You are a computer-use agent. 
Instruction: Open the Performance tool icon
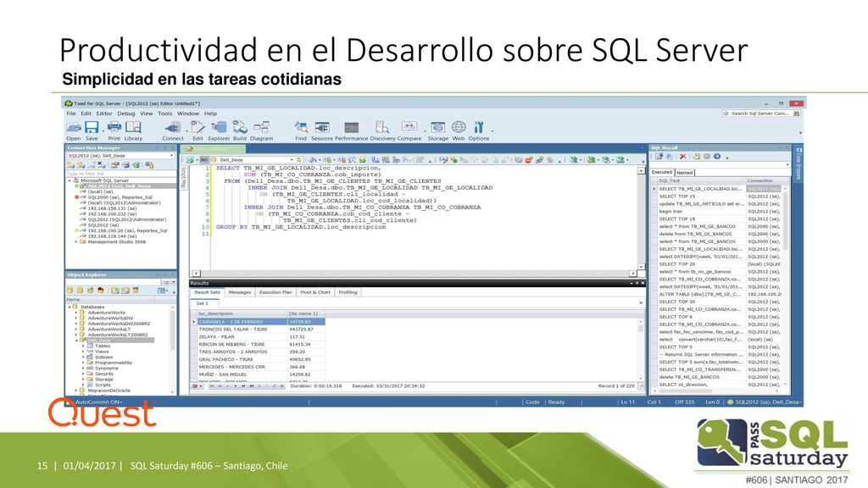point(352,130)
